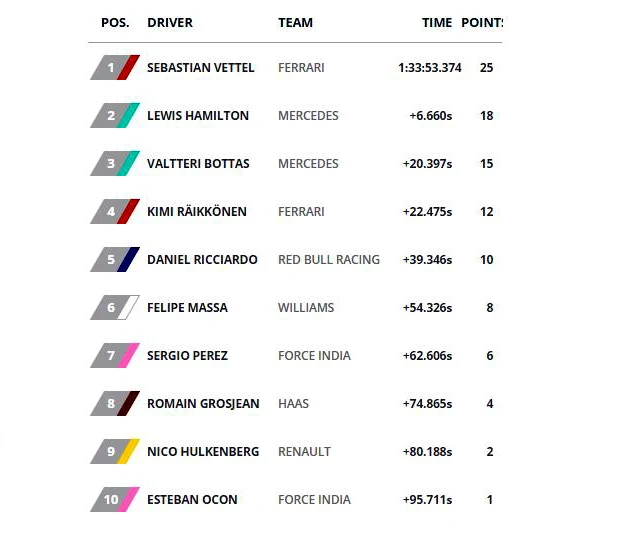
Task: Click Kimi Räikkönen driver name
Action: pos(196,212)
